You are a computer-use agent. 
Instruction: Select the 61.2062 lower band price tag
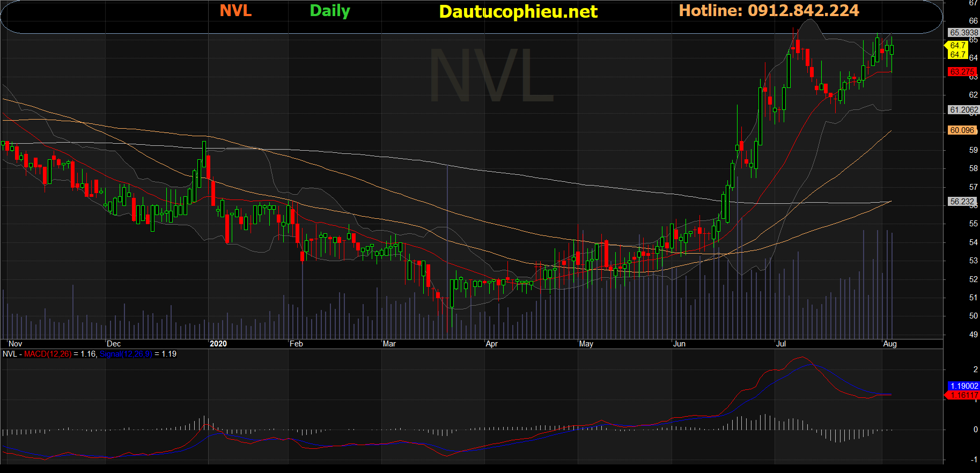point(963,110)
